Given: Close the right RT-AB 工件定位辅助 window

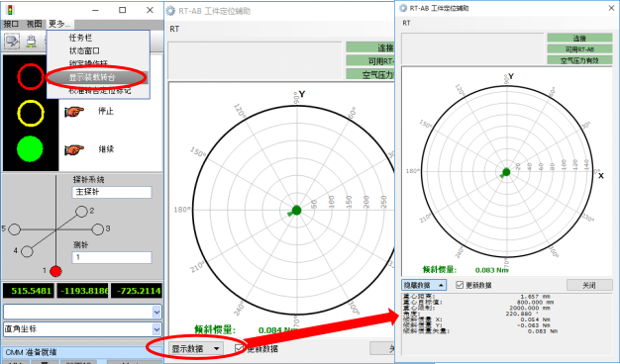Looking at the screenshot, I should tap(611, 8).
